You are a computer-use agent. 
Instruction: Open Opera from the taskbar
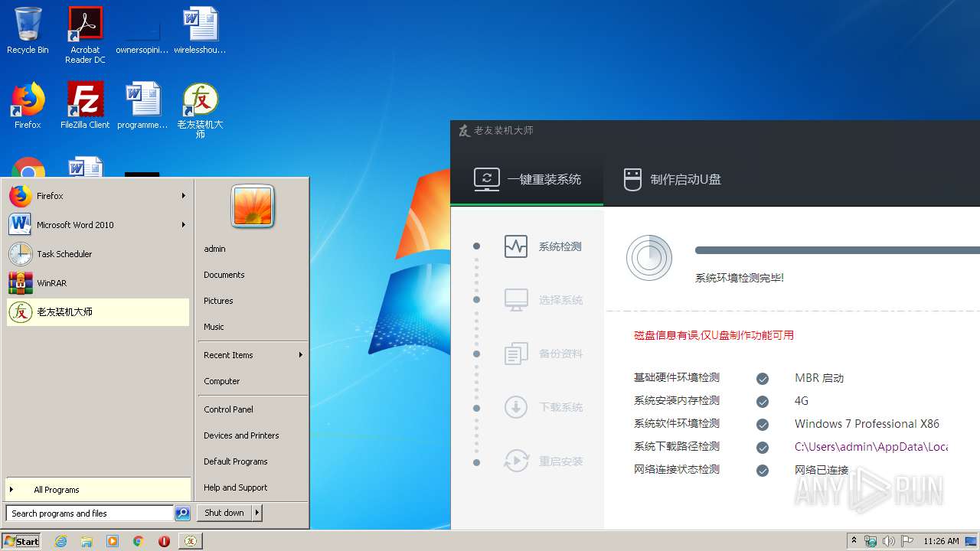click(x=164, y=541)
